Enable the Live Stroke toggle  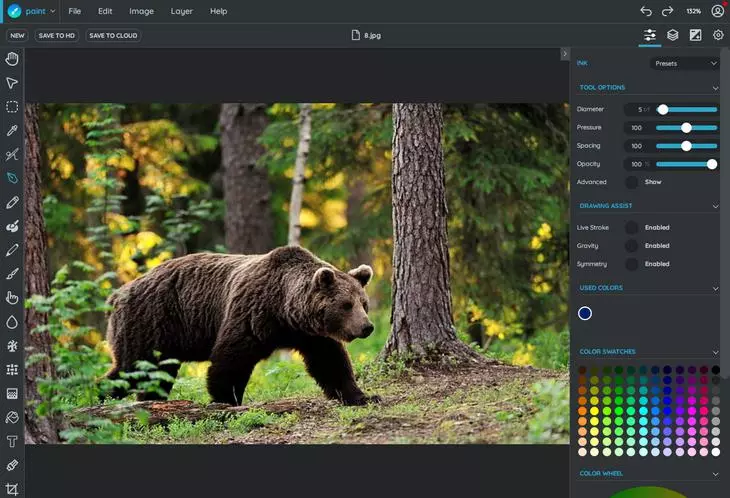tap(632, 228)
